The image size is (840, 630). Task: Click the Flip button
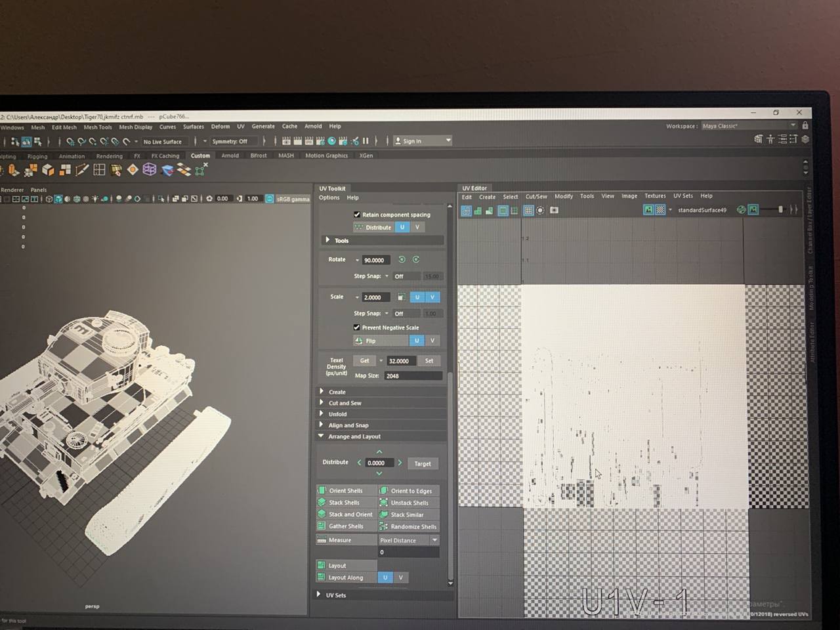pyautogui.click(x=381, y=341)
